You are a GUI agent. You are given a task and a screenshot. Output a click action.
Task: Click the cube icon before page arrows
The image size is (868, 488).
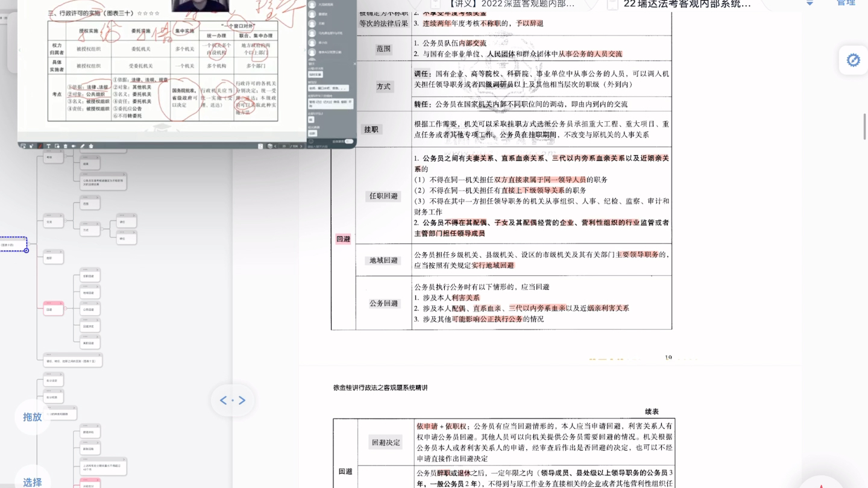click(x=270, y=146)
